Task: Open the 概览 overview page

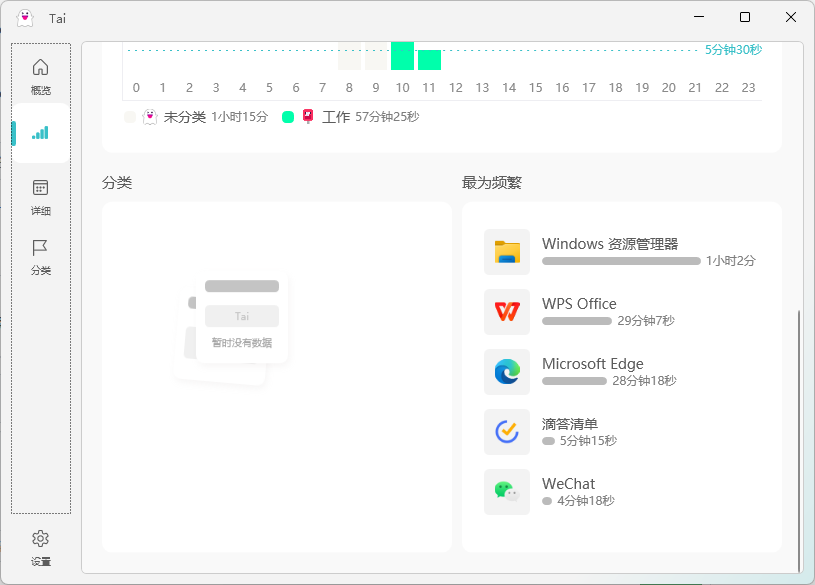Action: coord(41,76)
